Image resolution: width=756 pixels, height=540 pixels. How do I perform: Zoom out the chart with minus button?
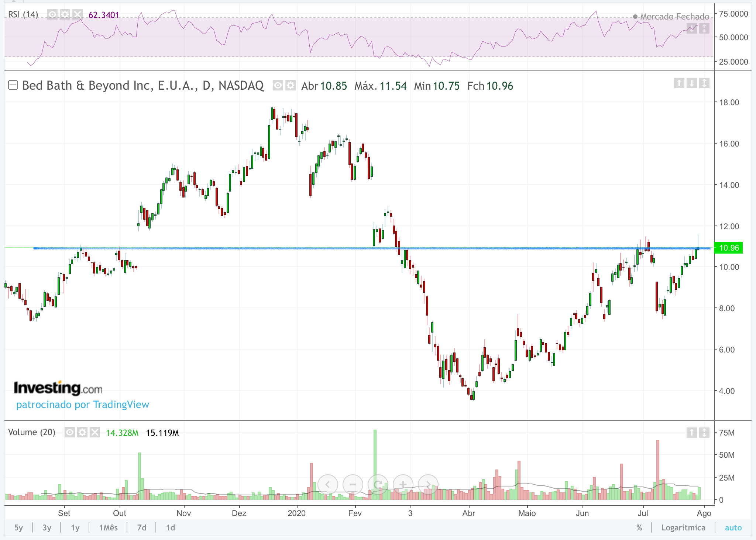(353, 484)
